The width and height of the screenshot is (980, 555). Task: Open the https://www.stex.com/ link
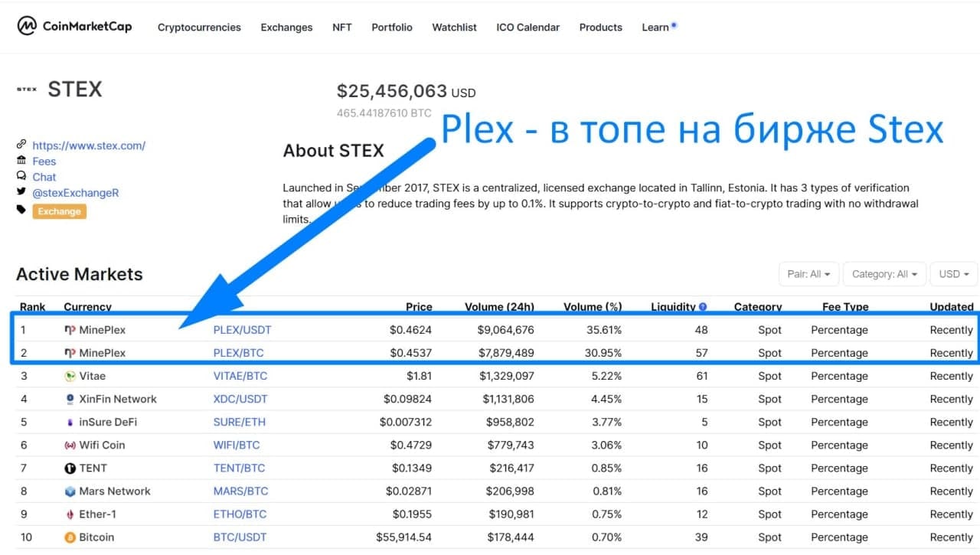(x=89, y=145)
